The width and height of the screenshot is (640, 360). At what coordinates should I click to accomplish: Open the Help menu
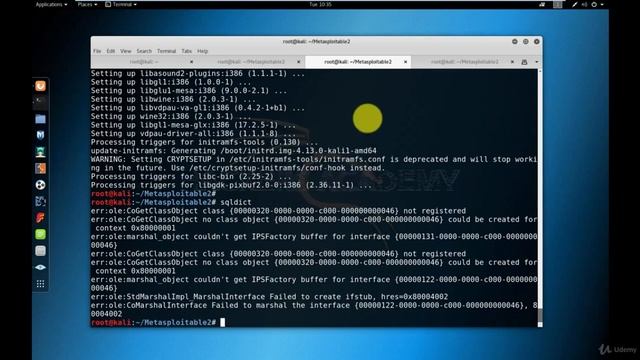(202, 51)
